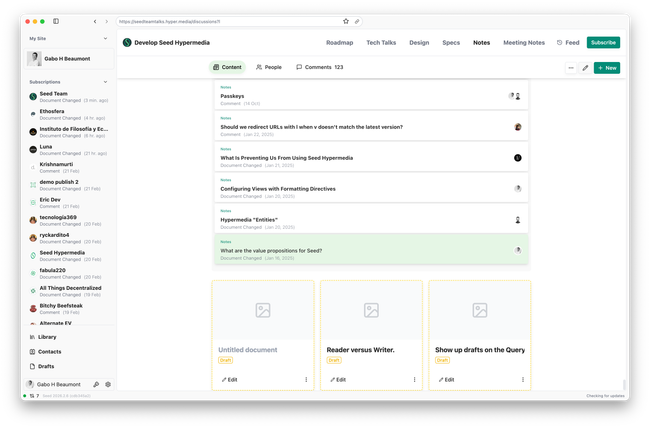Viewport: 650px width, 428px height.
Task: Toggle the sidebar panel icon
Action: [56, 21]
